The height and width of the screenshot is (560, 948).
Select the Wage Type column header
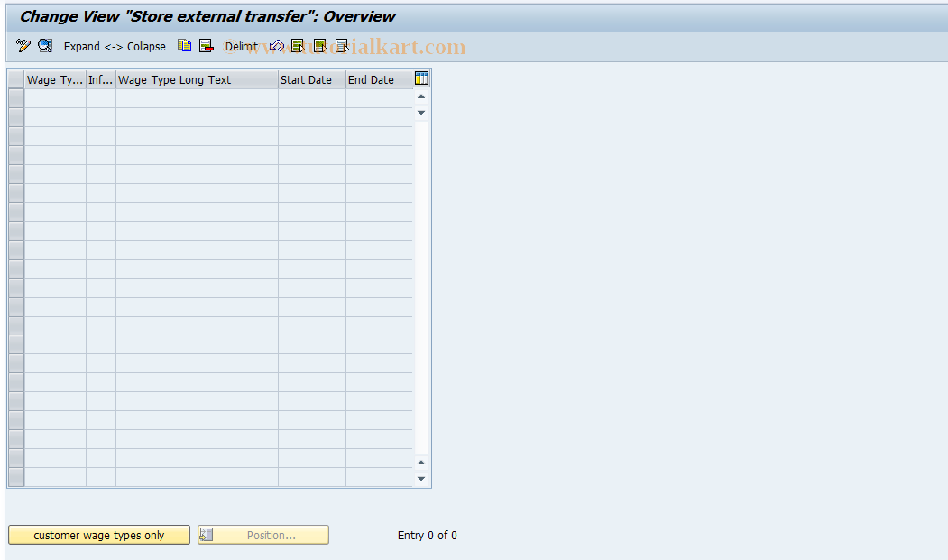pos(55,80)
